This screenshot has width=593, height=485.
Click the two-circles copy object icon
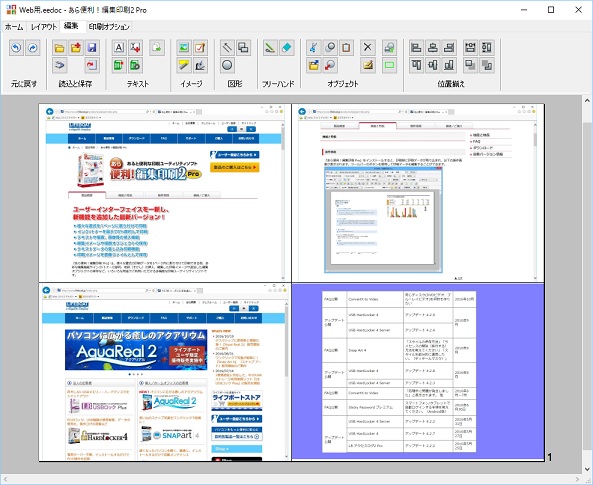(330, 48)
